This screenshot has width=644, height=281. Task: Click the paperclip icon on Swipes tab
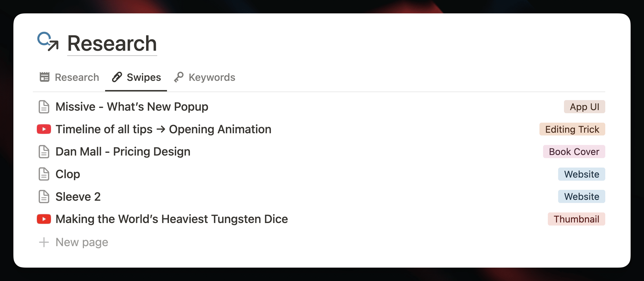117,77
